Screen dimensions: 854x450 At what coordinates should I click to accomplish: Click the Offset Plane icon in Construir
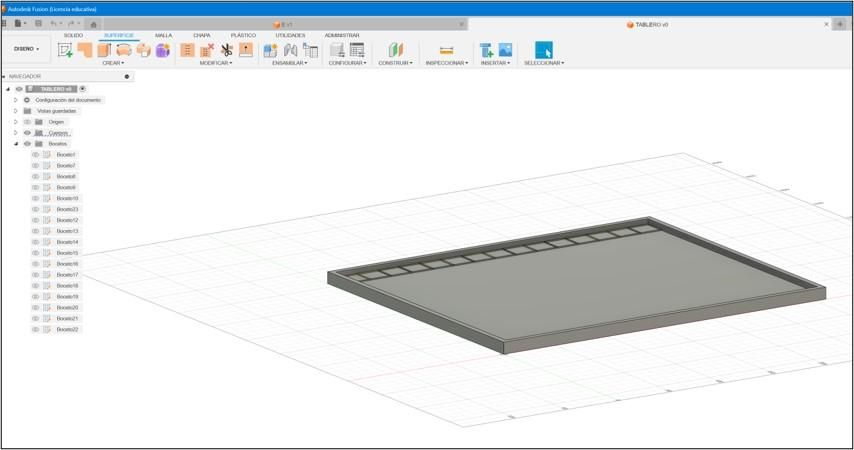(x=396, y=50)
